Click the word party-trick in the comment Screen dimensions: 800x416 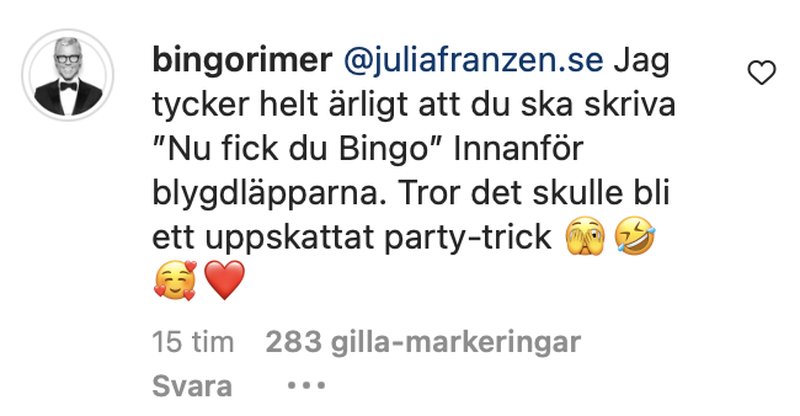click(468, 238)
